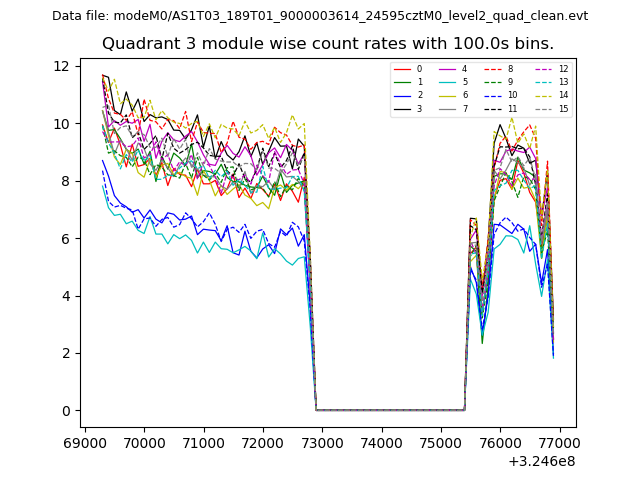
Task: Click the x-axis offset label '+3.246e8'
Action: (542, 461)
